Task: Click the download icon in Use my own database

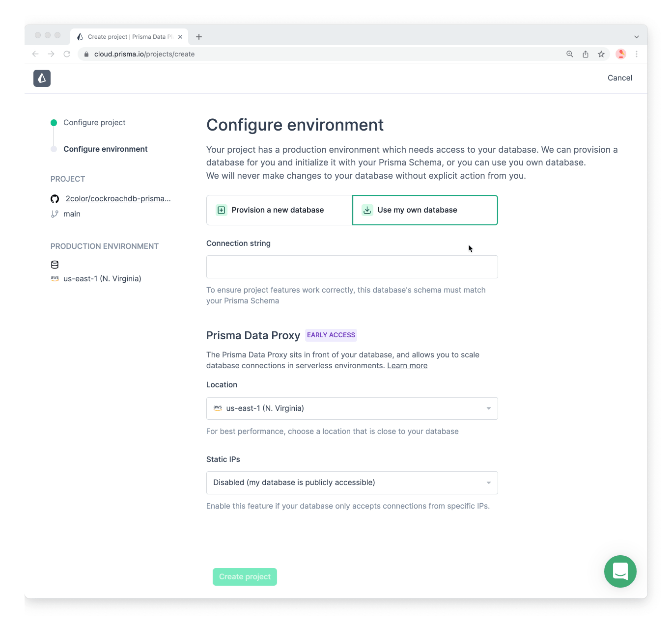Action: pyautogui.click(x=367, y=210)
